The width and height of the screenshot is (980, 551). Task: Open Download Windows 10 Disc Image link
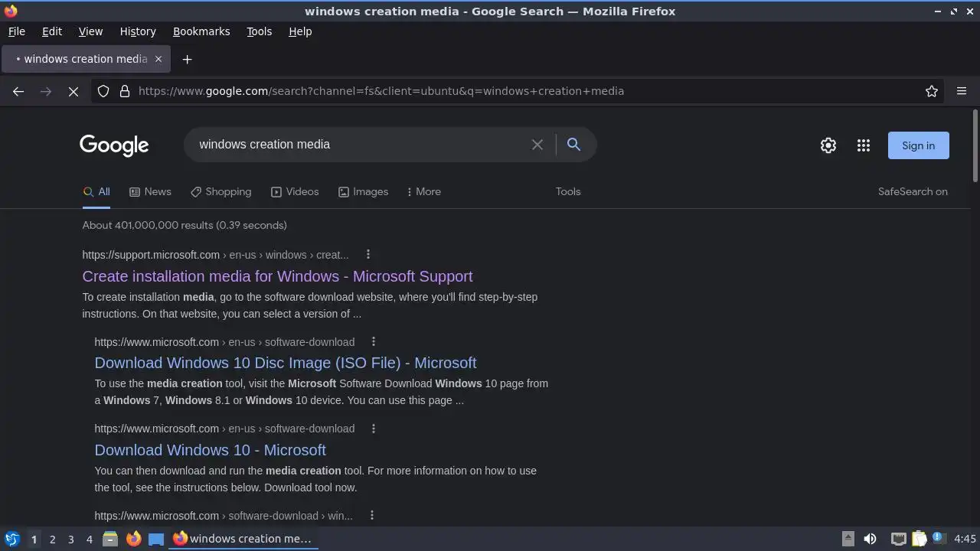tap(286, 363)
